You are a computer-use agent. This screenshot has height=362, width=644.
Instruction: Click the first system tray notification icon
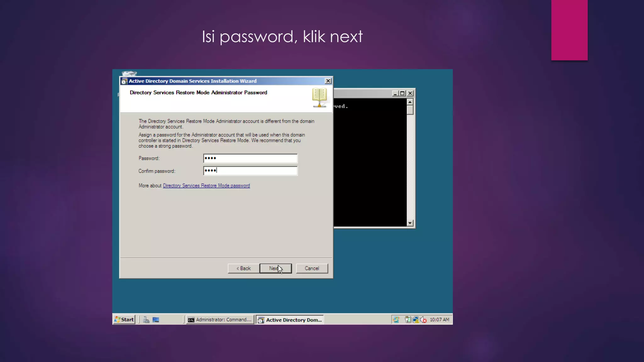396,320
